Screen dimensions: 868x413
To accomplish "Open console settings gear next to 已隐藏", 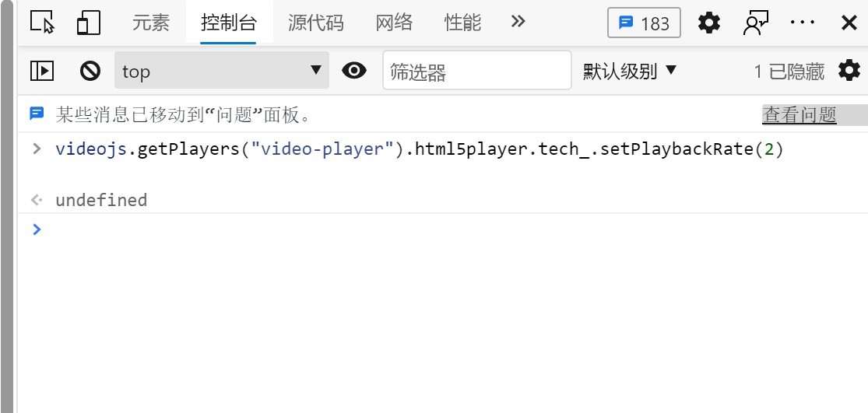I will click(x=849, y=70).
